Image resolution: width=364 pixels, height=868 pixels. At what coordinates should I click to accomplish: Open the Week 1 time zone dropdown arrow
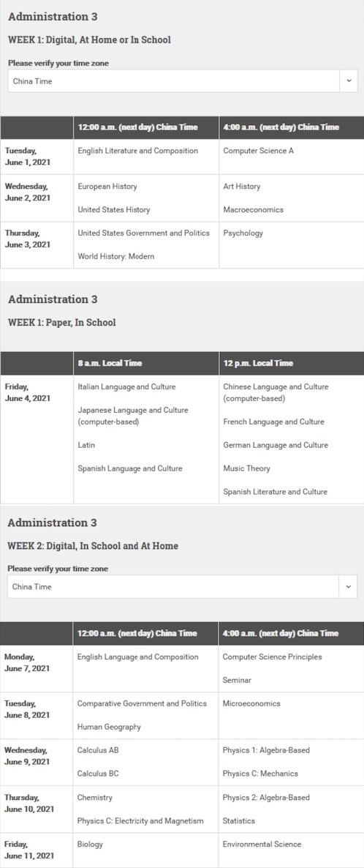349,81
